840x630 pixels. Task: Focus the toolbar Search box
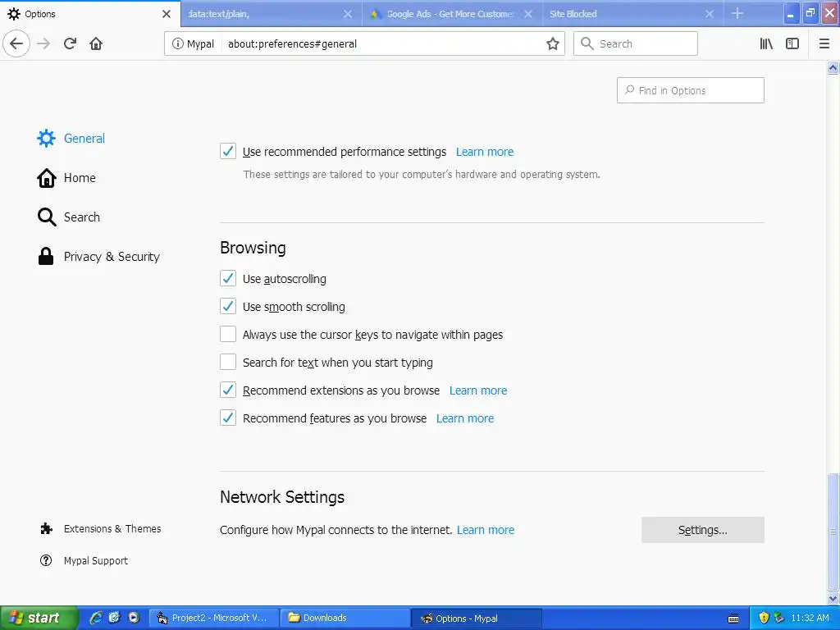tap(636, 43)
